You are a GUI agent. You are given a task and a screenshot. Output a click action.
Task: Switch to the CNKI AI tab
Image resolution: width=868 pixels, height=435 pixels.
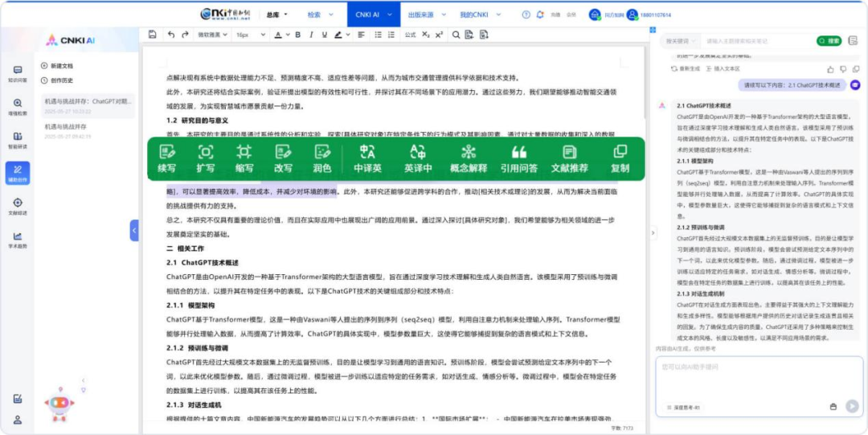click(373, 14)
